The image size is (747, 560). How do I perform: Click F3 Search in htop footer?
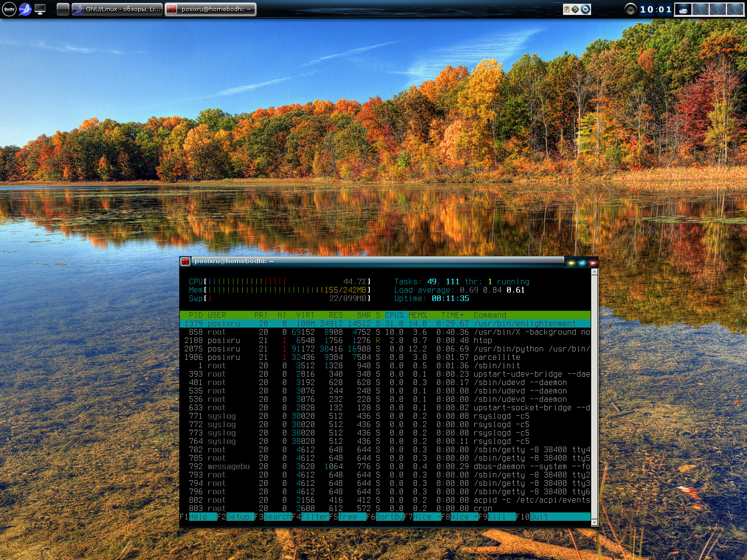tap(273, 517)
